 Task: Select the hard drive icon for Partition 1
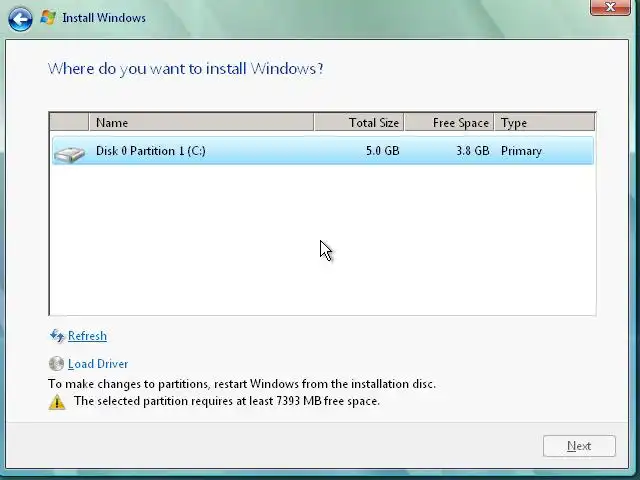click(x=70, y=154)
